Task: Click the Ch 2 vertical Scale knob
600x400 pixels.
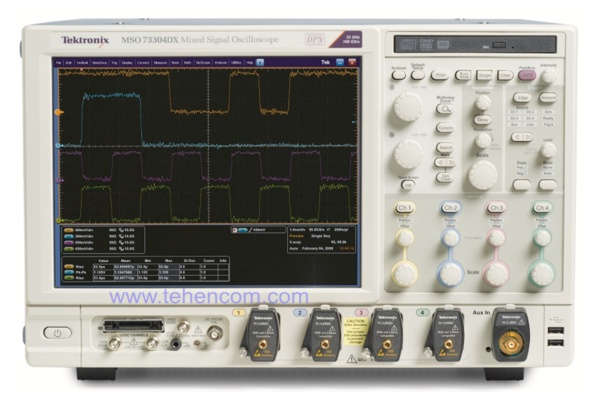Action: pyautogui.click(x=450, y=274)
